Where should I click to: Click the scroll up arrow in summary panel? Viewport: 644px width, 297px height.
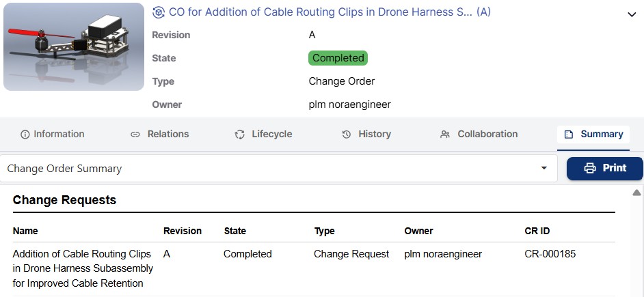click(x=636, y=193)
